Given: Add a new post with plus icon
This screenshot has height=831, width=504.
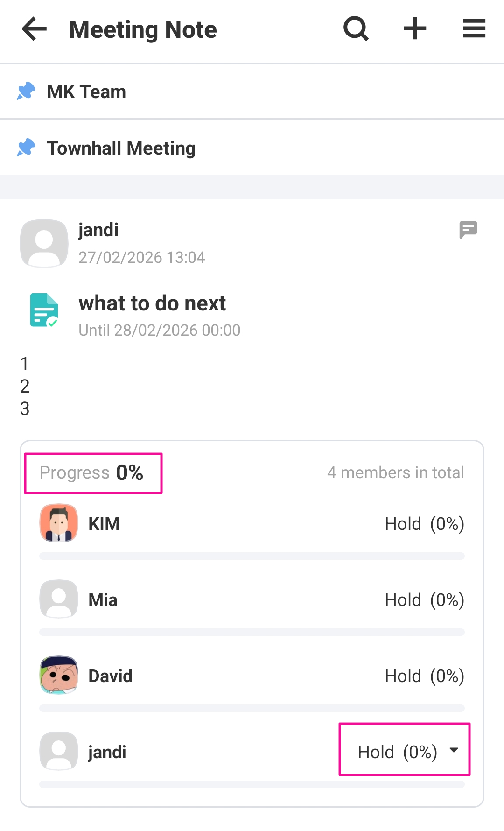Looking at the screenshot, I should 415,29.
